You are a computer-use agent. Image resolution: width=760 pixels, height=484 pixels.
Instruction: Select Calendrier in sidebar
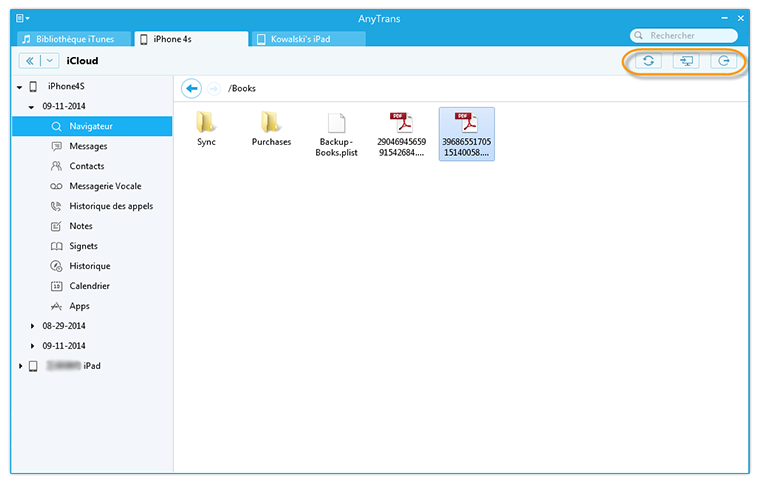tap(92, 286)
